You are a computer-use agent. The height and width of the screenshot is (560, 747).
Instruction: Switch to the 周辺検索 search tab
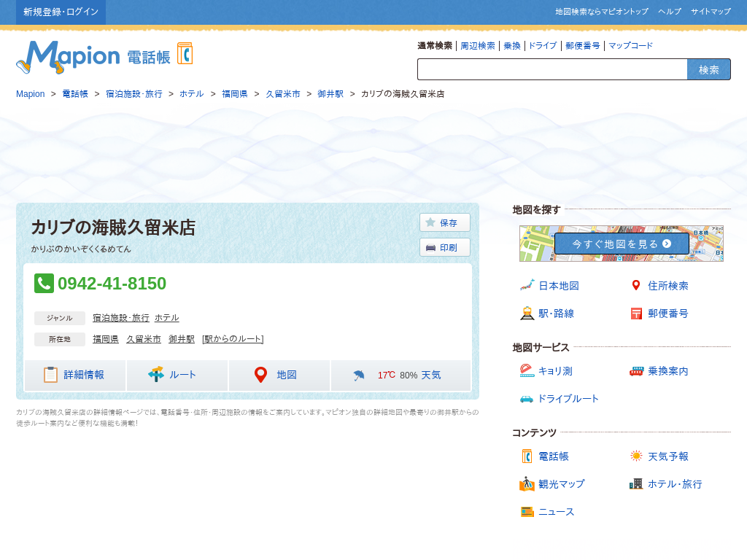click(x=478, y=46)
